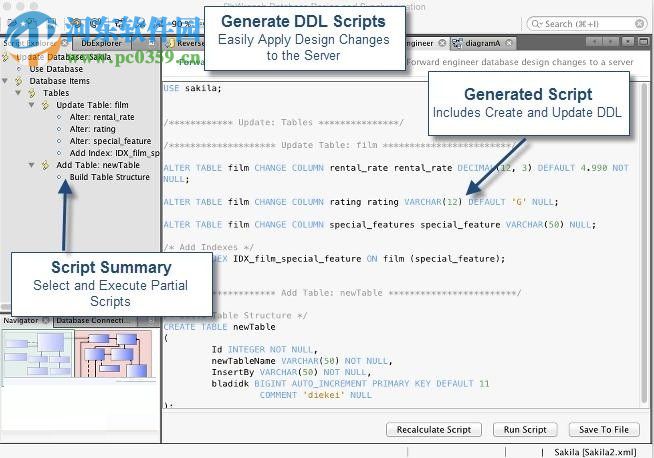654x458 pixels.
Task: Click the 'InsertBy VARCHAR(50) NOT NULL' line
Action: click(x=291, y=372)
